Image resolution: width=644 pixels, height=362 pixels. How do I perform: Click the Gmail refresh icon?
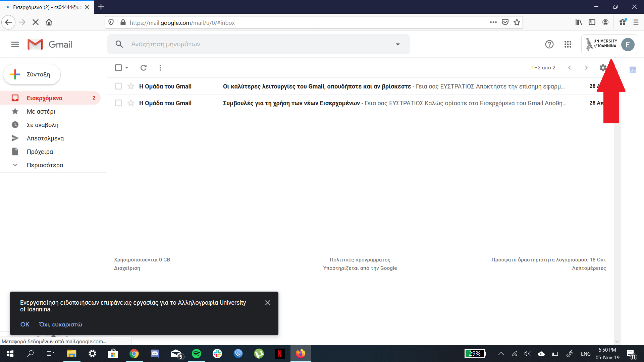pyautogui.click(x=144, y=68)
